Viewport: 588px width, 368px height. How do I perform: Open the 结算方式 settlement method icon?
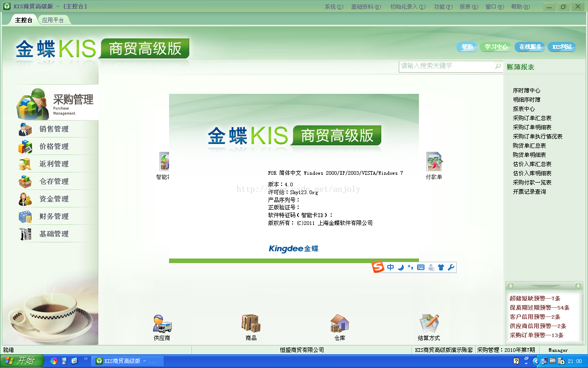429,327
